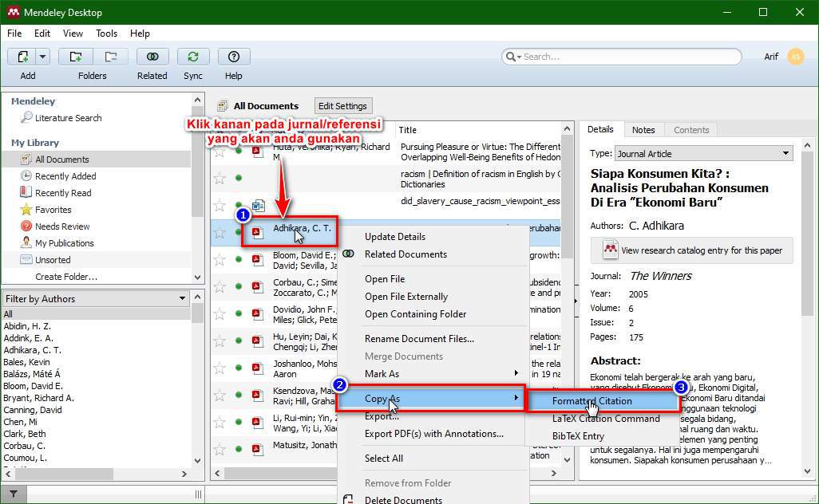The image size is (819, 504).
Task: Click View research catalog entry button
Action: click(691, 250)
